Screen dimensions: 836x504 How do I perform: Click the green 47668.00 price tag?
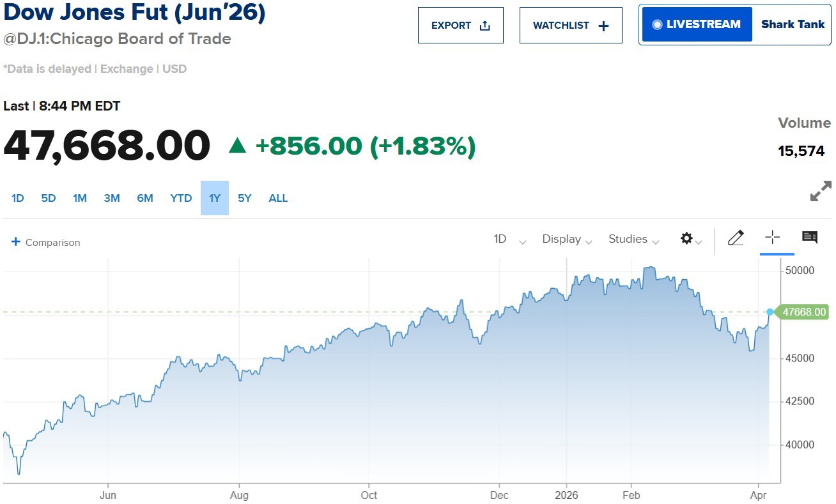(804, 312)
